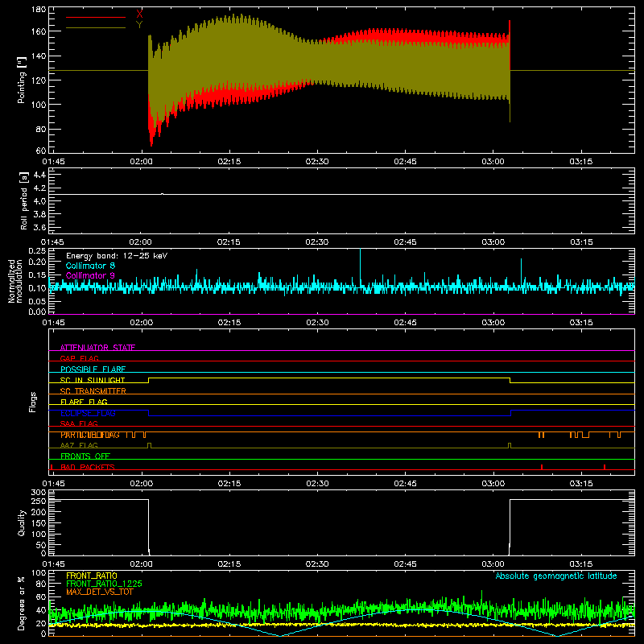The image size is (644, 644).
Task: Click the 03:15 tick under Quality plot
Action: (x=580, y=564)
